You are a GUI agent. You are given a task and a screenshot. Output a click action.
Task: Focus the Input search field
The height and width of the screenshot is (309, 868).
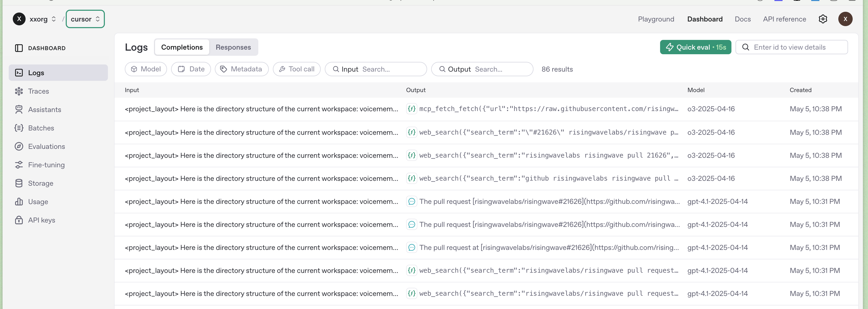pos(376,69)
